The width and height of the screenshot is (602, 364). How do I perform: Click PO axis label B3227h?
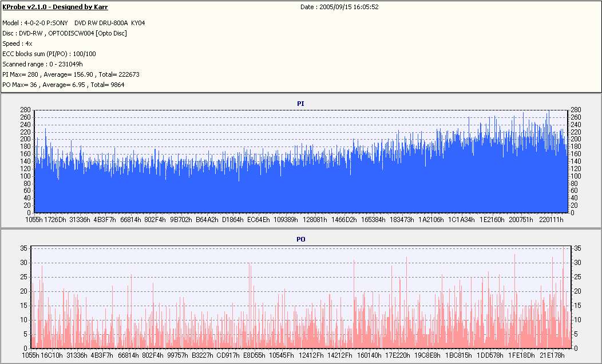pyautogui.click(x=203, y=355)
